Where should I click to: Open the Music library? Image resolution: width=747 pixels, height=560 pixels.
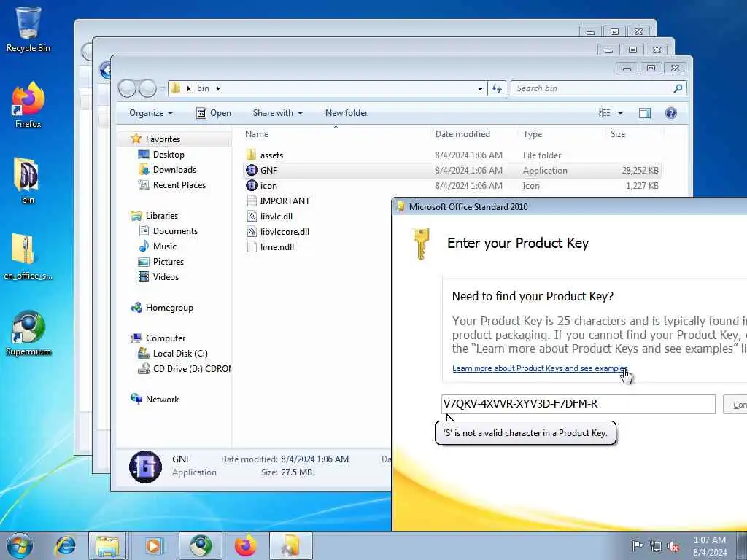coord(164,246)
